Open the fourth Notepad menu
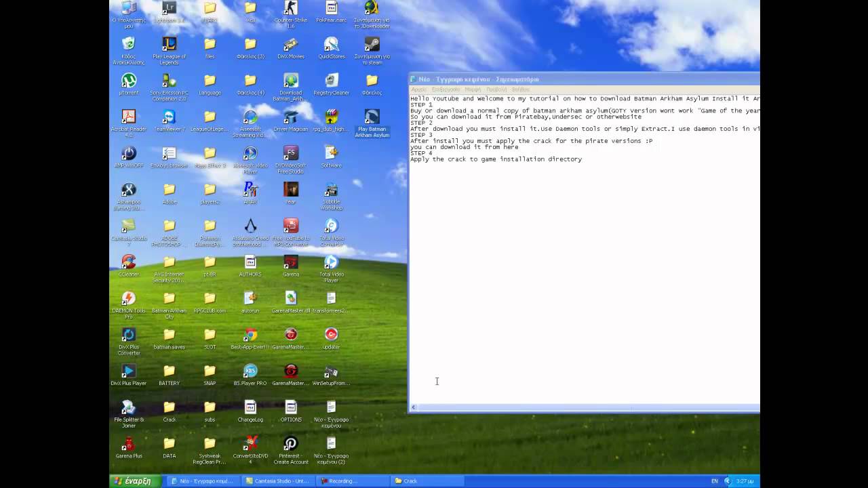This screenshot has width=868, height=488. pos(496,89)
